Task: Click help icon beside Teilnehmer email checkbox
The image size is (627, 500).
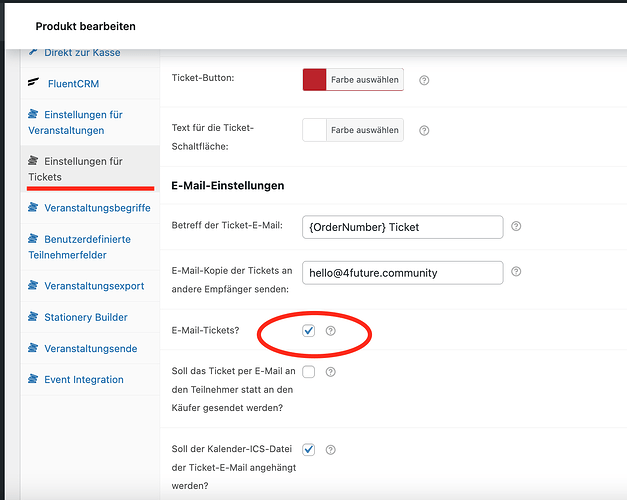Action: [331, 372]
